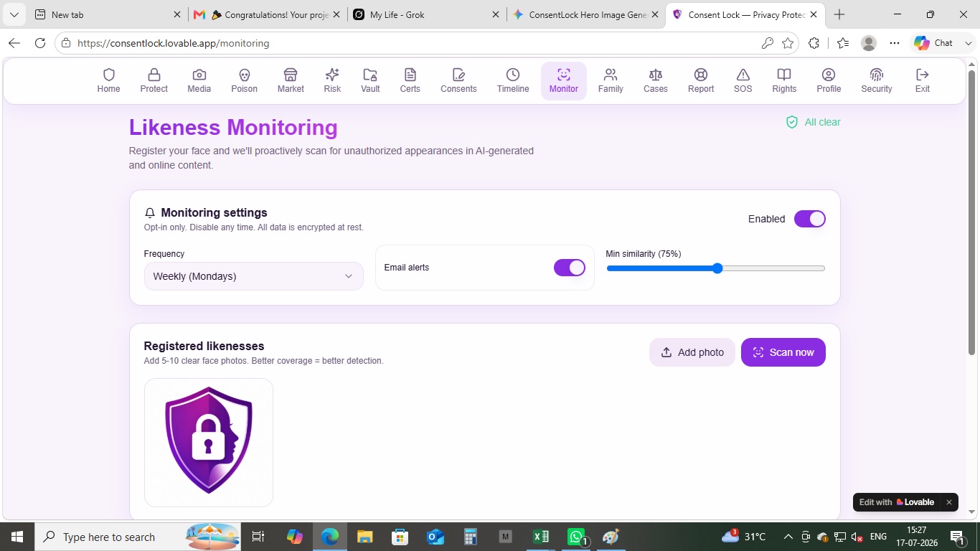Viewport: 980px width, 551px height.
Task: Open the Copilot Chat button
Action: tap(933, 43)
